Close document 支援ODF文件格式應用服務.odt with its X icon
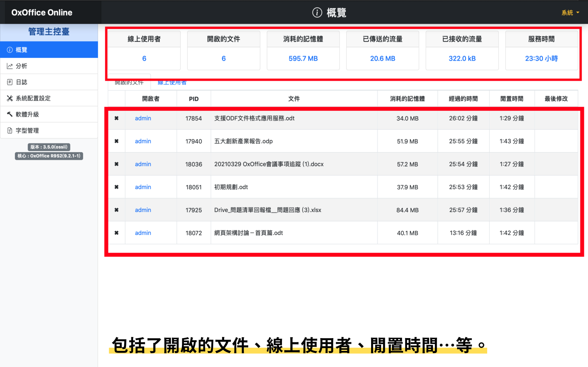 [x=116, y=118]
